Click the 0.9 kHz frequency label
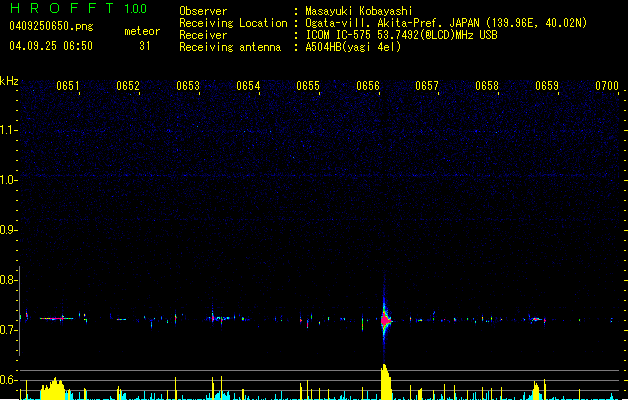Screen dimensions: 629x400 click(8, 230)
